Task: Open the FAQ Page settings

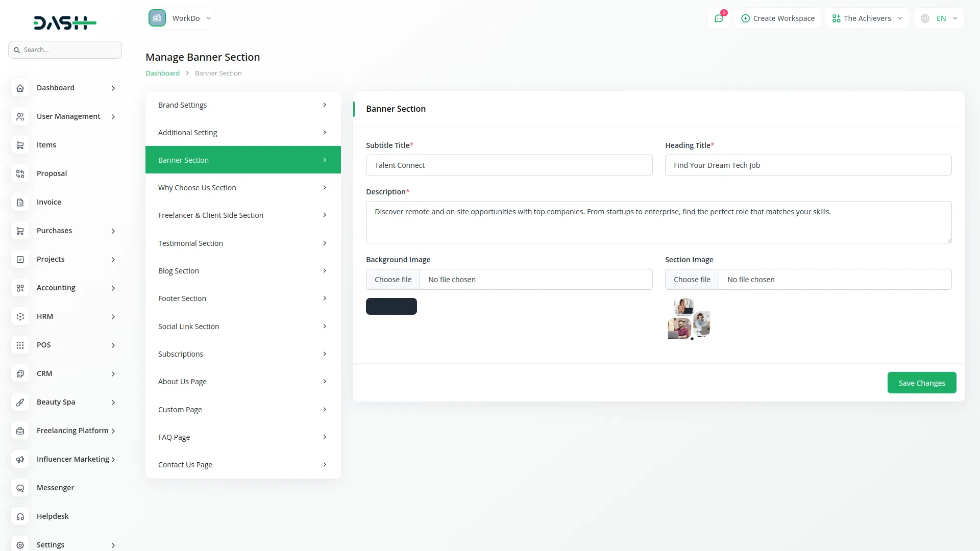Action: point(242,437)
